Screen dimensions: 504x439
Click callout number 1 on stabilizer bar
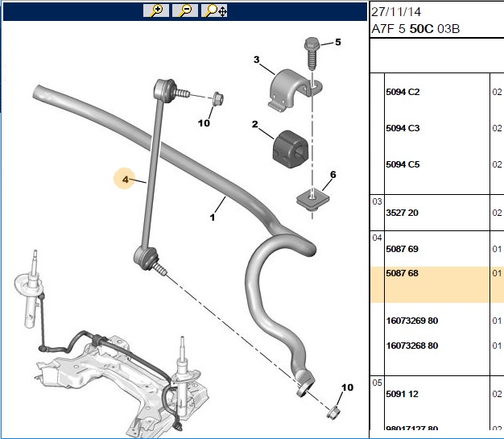[212, 217]
